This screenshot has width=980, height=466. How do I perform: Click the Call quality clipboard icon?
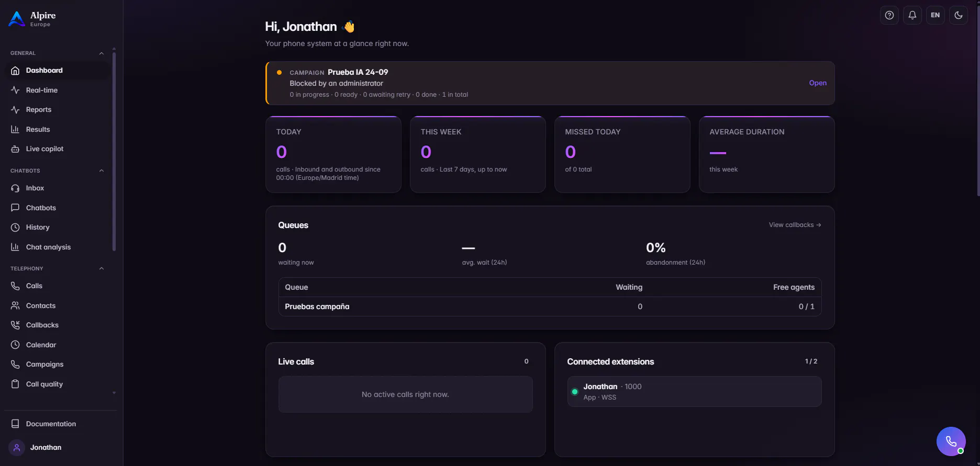15,384
